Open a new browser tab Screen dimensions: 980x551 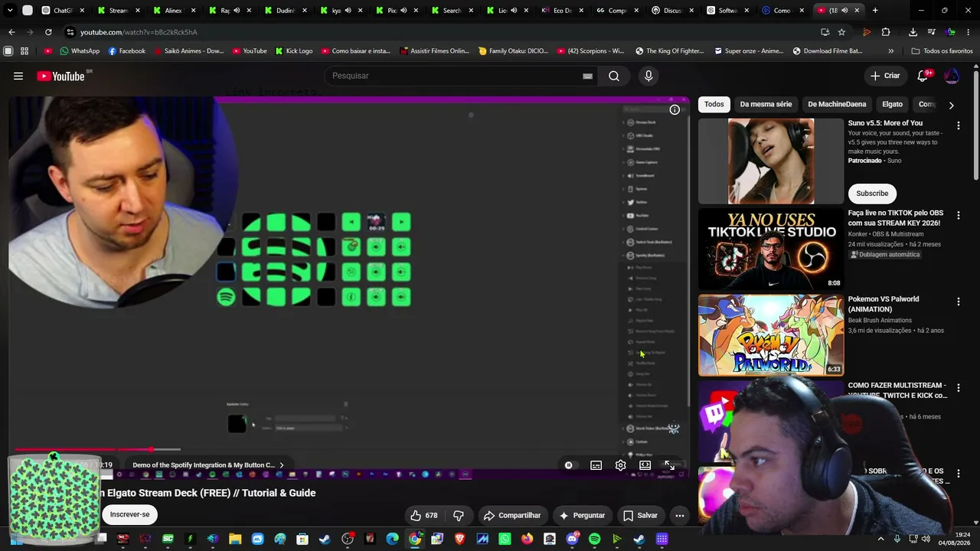point(875,11)
